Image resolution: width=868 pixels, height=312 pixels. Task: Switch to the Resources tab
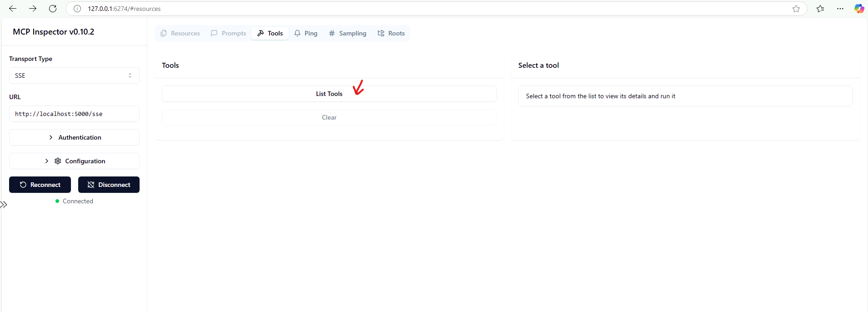(x=181, y=33)
